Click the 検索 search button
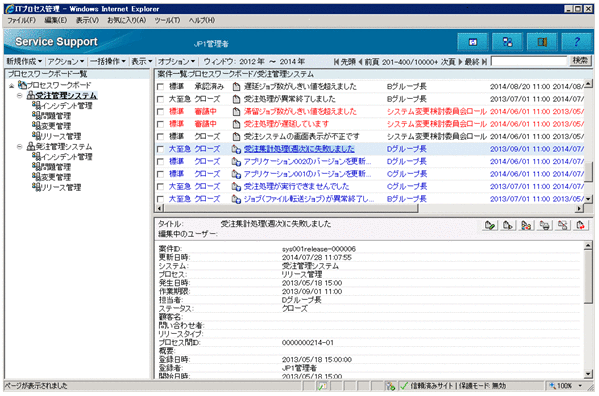This screenshot has height=396, width=599. point(580,60)
